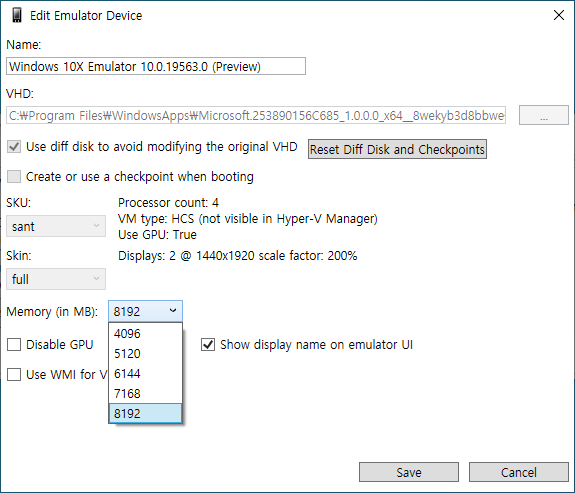
Task: Select 5120 from the memory list
Action: 145,354
